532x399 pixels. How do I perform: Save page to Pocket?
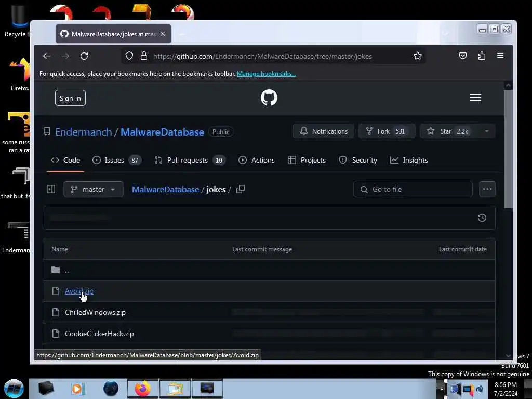pos(463,56)
